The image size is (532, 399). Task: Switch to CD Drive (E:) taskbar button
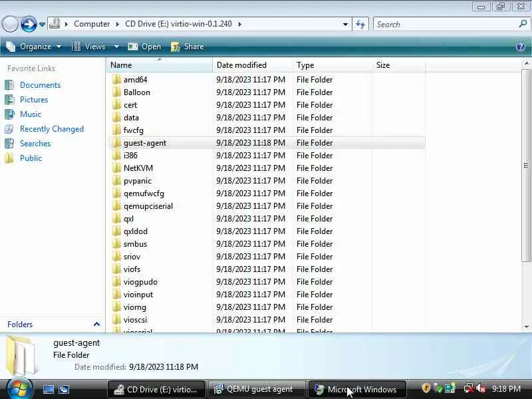[x=156, y=389]
